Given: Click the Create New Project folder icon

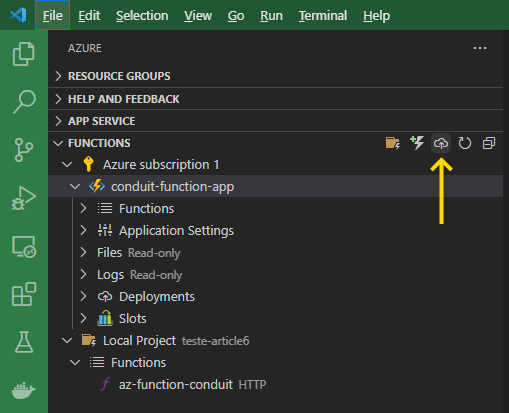Looking at the screenshot, I should 393,143.
